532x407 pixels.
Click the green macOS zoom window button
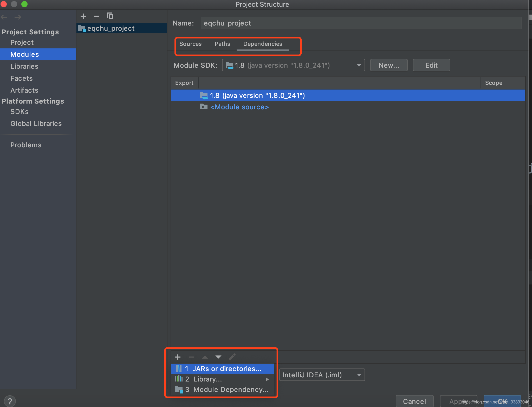24,4
